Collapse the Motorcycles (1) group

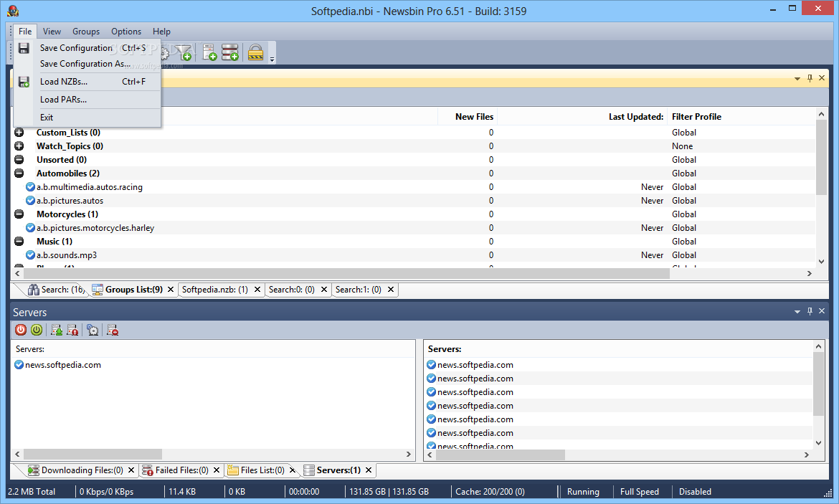click(x=19, y=214)
